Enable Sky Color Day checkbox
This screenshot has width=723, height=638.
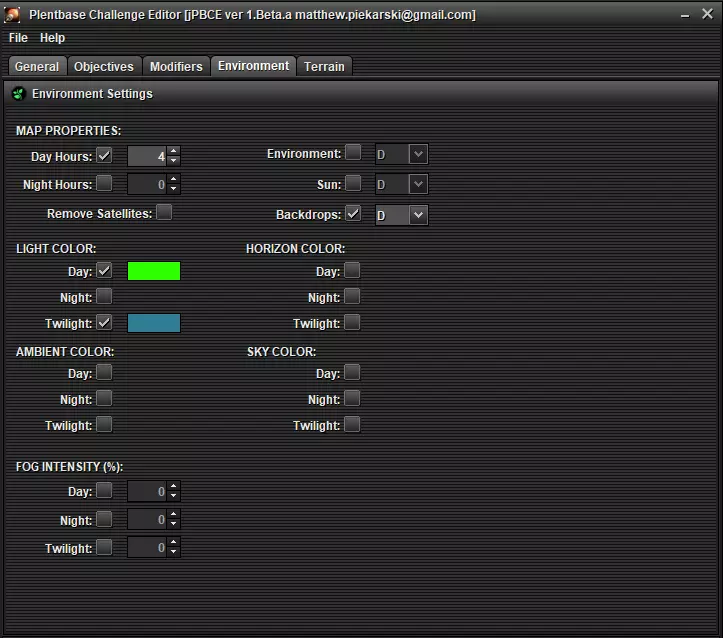tap(352, 372)
